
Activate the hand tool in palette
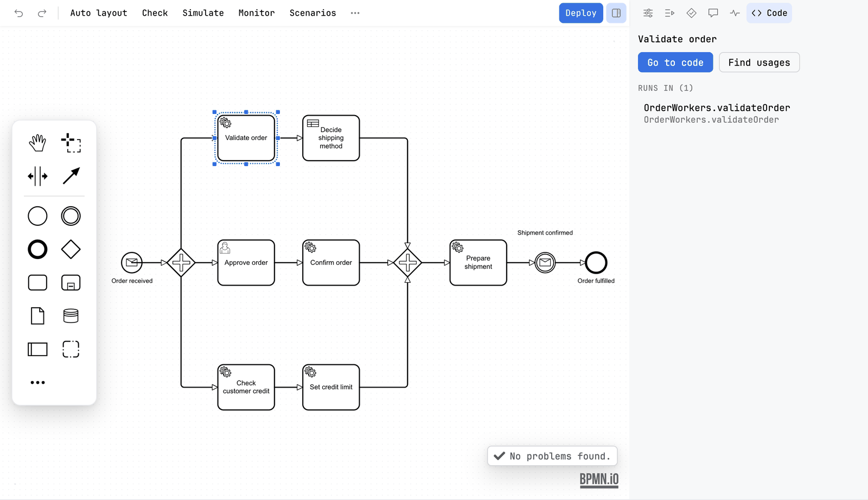click(37, 143)
